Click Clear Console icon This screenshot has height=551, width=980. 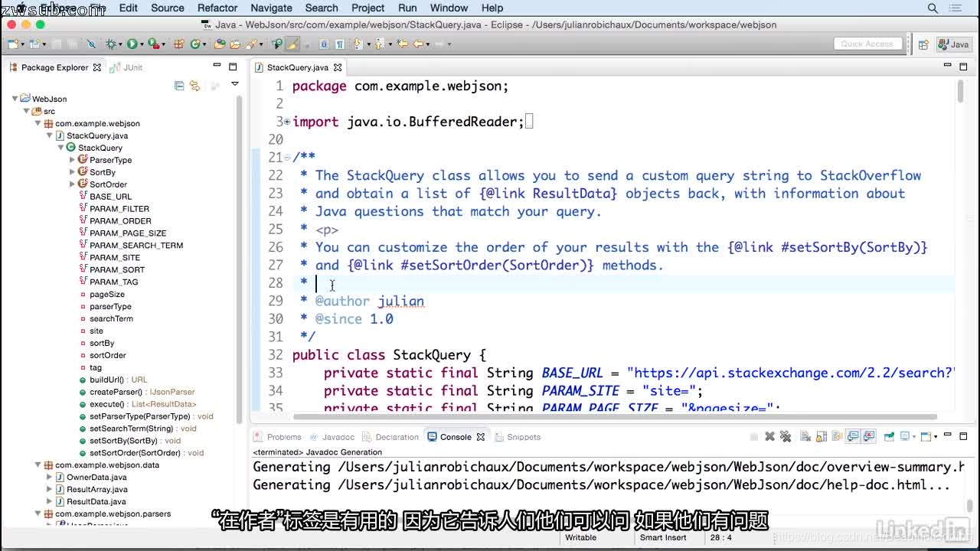point(805,437)
